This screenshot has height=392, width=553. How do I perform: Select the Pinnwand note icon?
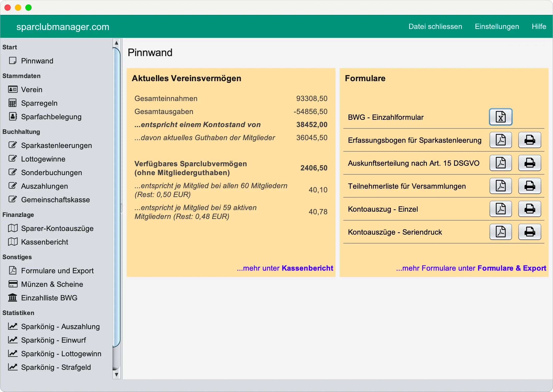click(13, 61)
